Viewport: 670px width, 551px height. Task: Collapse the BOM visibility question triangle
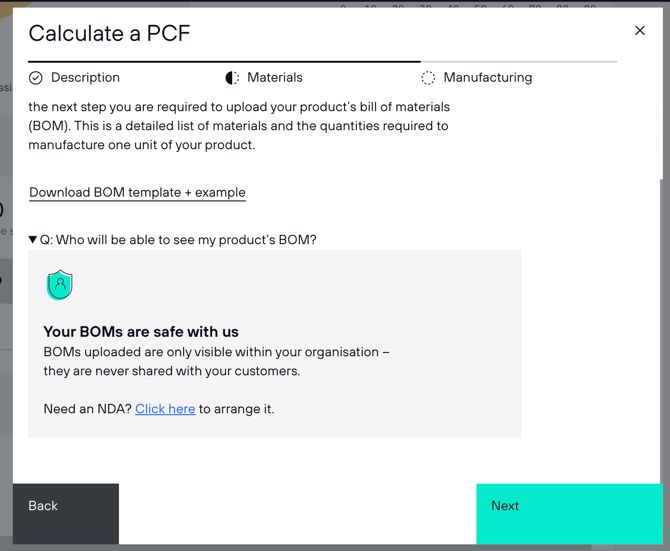click(x=33, y=240)
